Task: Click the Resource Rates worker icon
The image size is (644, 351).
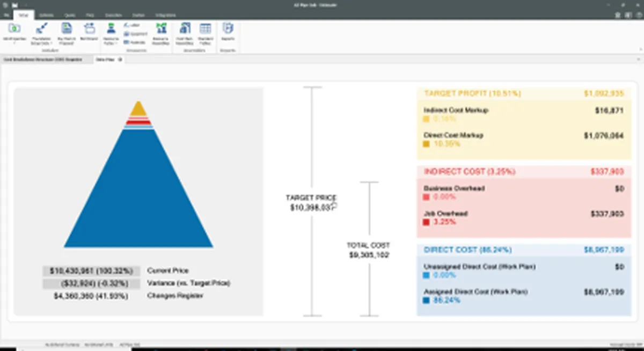Action: tap(111, 28)
